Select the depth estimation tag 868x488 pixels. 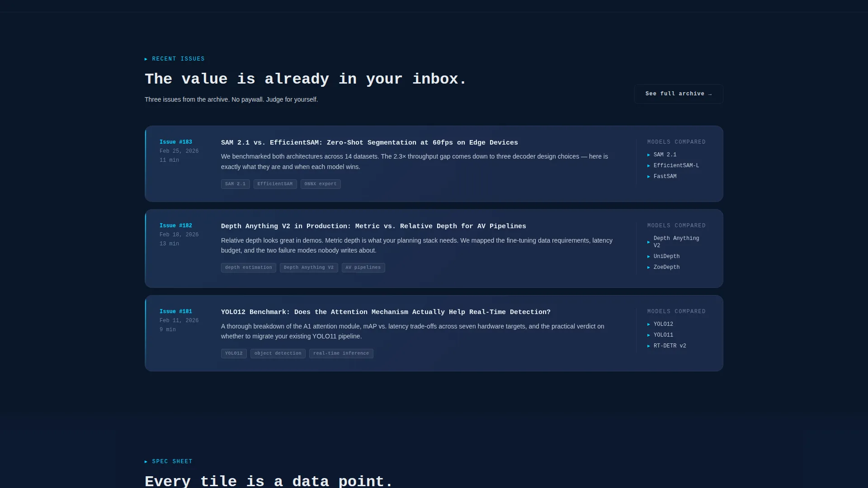[x=249, y=267]
